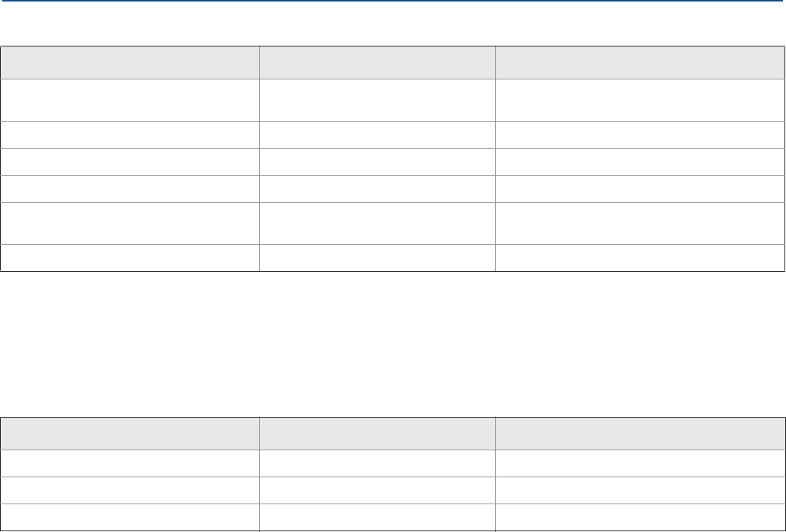This screenshot has width=786, height=532.
Task: Click first body row, middle column, top table
Action: [377, 97]
